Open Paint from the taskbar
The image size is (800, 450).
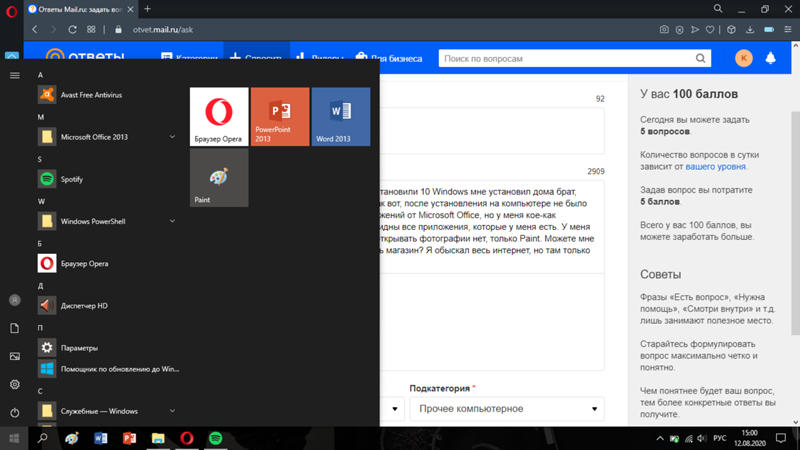click(x=71, y=438)
